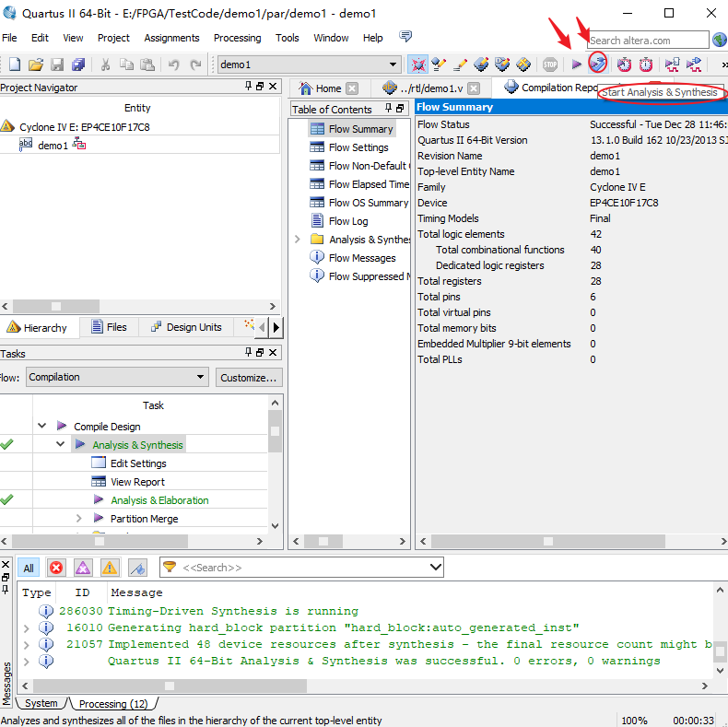
Task: Open the demo1 revision dropdown in toolbar
Action: pos(309,64)
